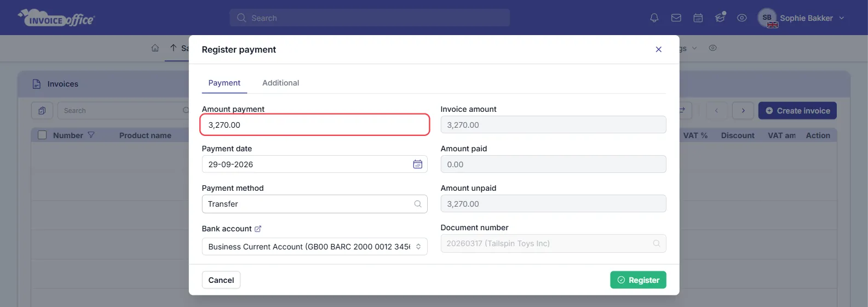The image size is (868, 307).
Task: Click the Payment date field
Action: point(314,164)
